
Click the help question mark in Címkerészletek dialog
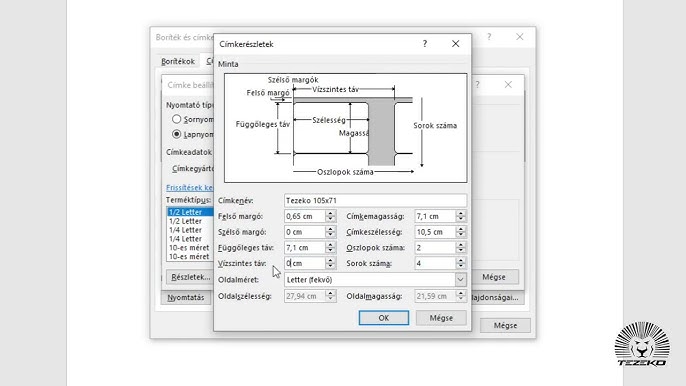425,44
